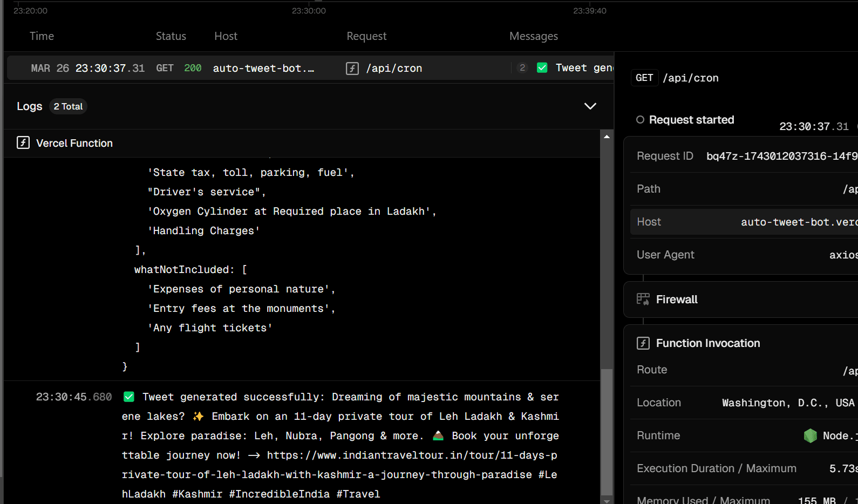Screen dimensions: 858x504
Task: Click the 'whatNotIncluded: [' log line
Action: click(190, 269)
